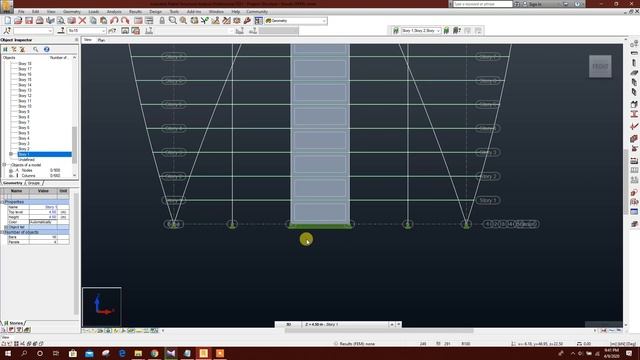Open the Loads menu
The height and width of the screenshot is (360, 640).
(93, 12)
